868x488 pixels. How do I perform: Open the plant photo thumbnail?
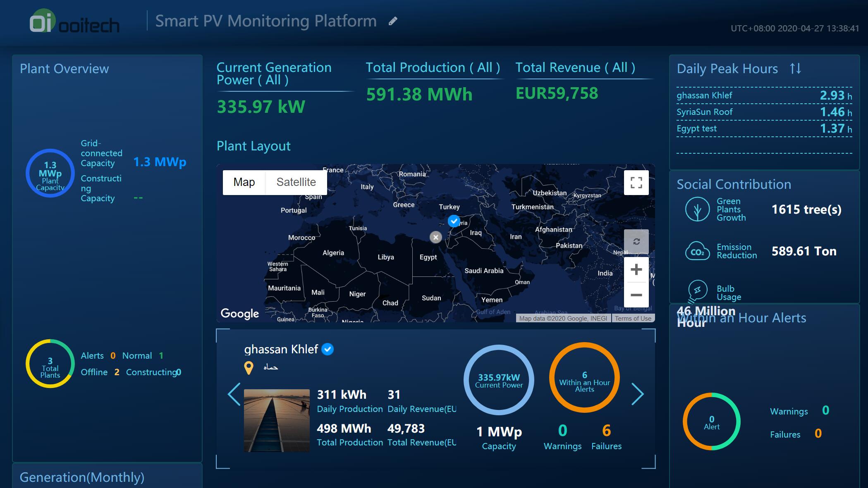point(277,420)
